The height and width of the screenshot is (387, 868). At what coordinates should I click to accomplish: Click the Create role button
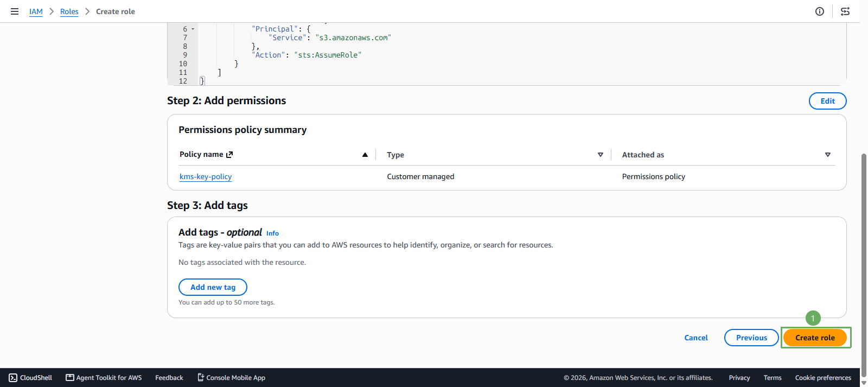815,338
